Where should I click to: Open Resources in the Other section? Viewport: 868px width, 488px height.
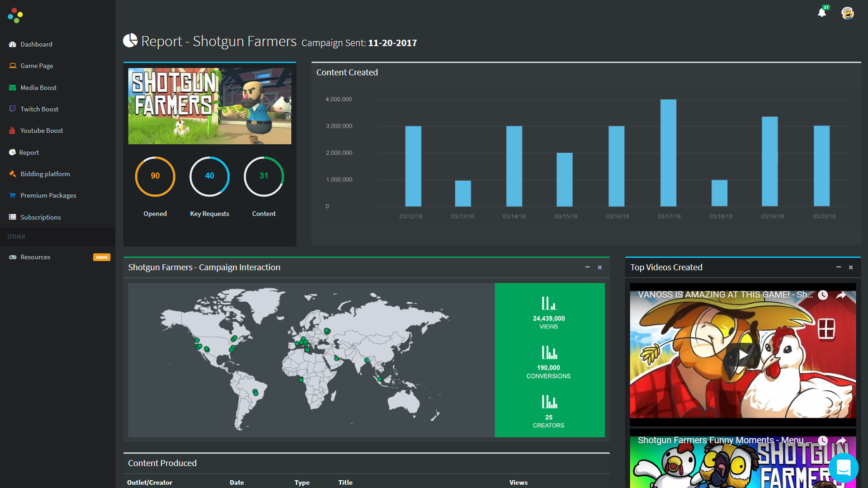tap(35, 257)
